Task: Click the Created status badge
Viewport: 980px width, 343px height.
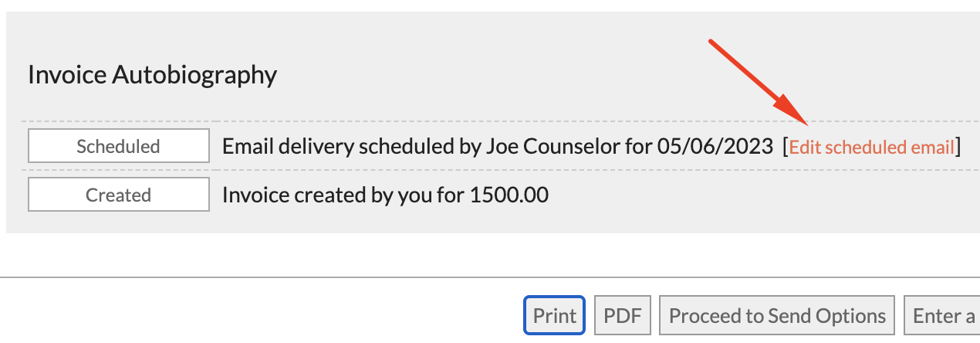Action: tap(118, 195)
